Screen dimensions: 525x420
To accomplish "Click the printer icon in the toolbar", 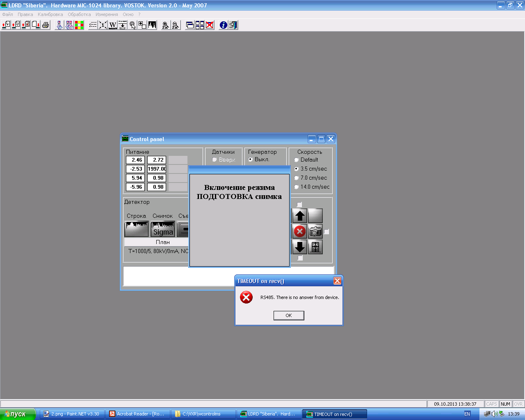I will click(x=46, y=25).
